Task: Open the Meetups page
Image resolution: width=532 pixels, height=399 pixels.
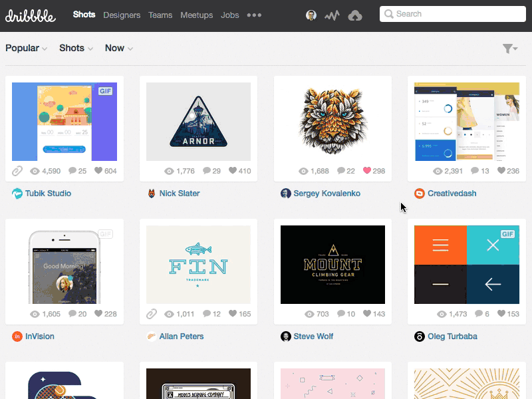Action: 196,15
